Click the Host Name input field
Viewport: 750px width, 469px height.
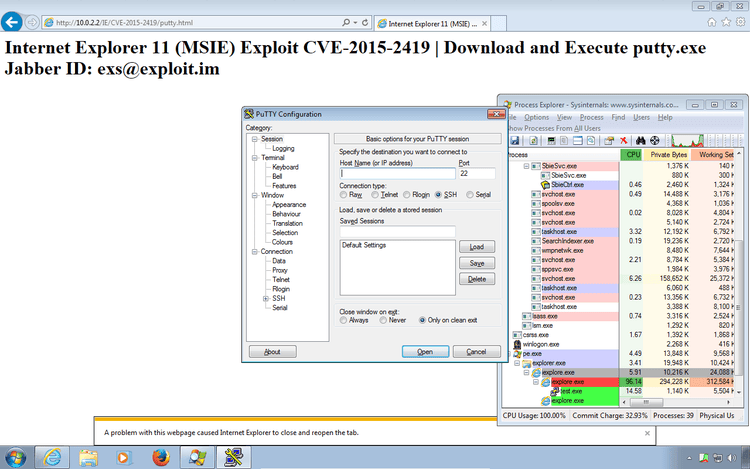click(397, 174)
